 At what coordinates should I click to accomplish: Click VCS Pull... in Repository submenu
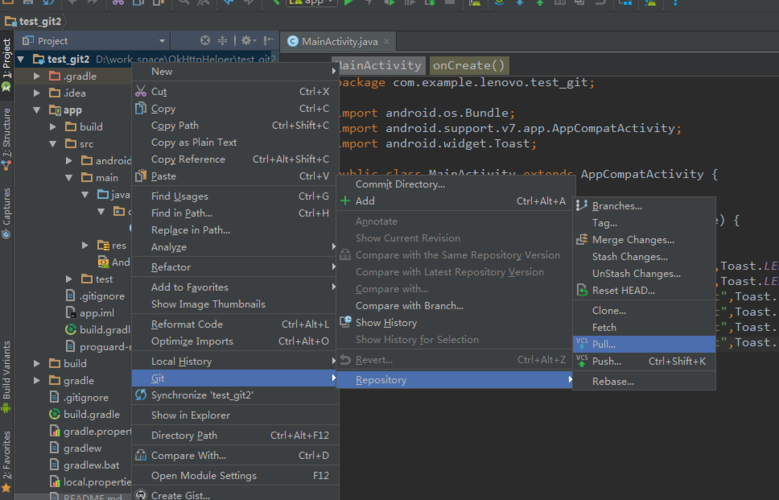click(x=644, y=344)
